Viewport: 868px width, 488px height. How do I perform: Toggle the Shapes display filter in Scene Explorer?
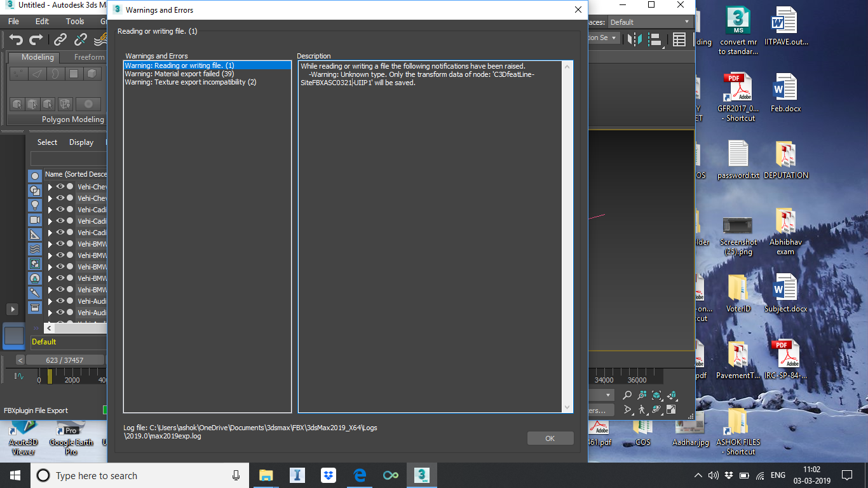[x=35, y=190]
